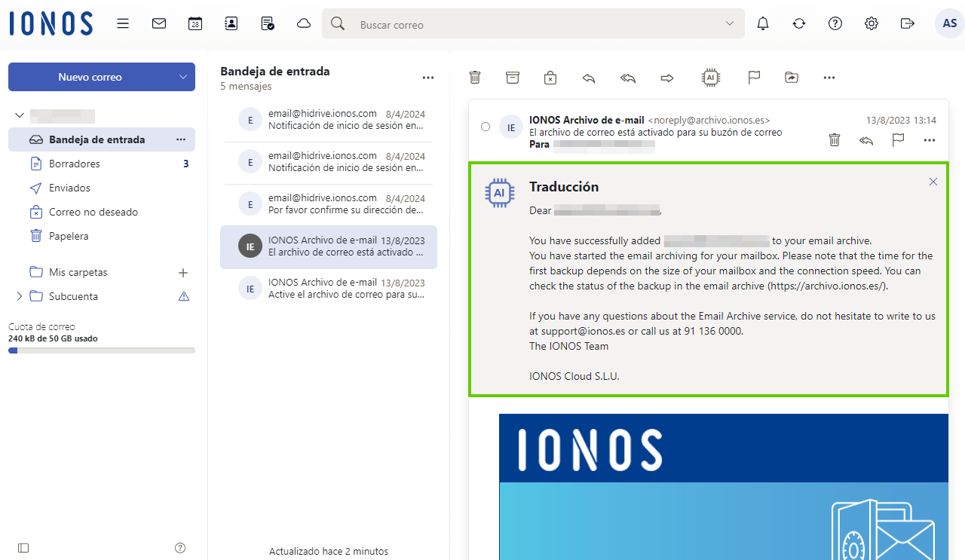Open message list options ellipsis
Screen dimensions: 965x560
tap(428, 78)
